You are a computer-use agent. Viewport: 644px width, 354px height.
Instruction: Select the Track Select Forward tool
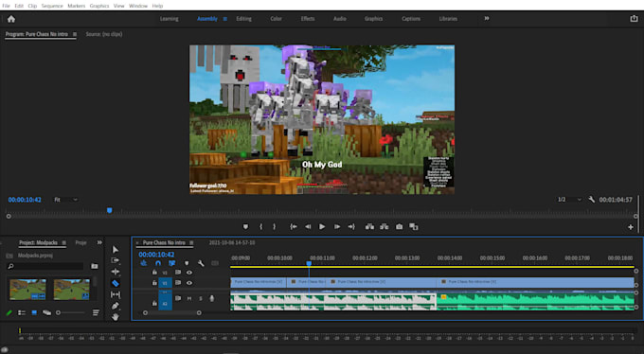point(116,260)
